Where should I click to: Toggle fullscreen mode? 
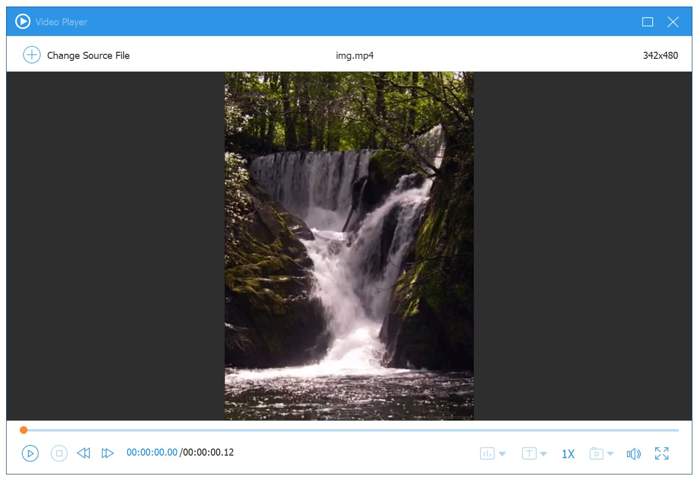pyautogui.click(x=661, y=453)
